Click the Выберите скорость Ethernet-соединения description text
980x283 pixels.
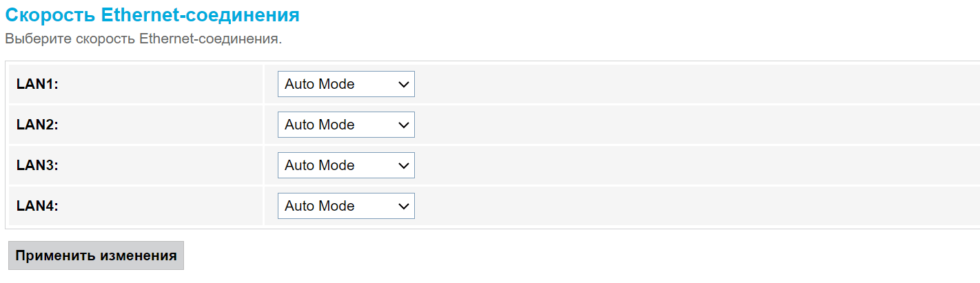(143, 39)
